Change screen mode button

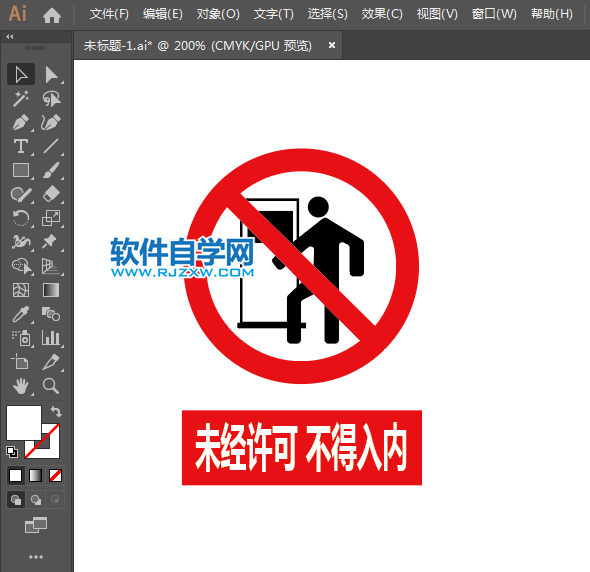pyautogui.click(x=36, y=525)
